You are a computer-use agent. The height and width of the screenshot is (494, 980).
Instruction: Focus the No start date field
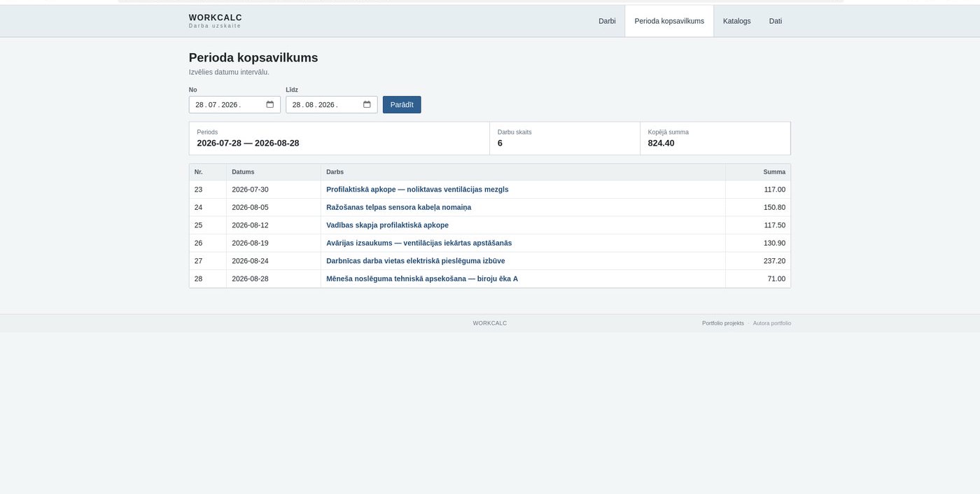[x=234, y=105]
